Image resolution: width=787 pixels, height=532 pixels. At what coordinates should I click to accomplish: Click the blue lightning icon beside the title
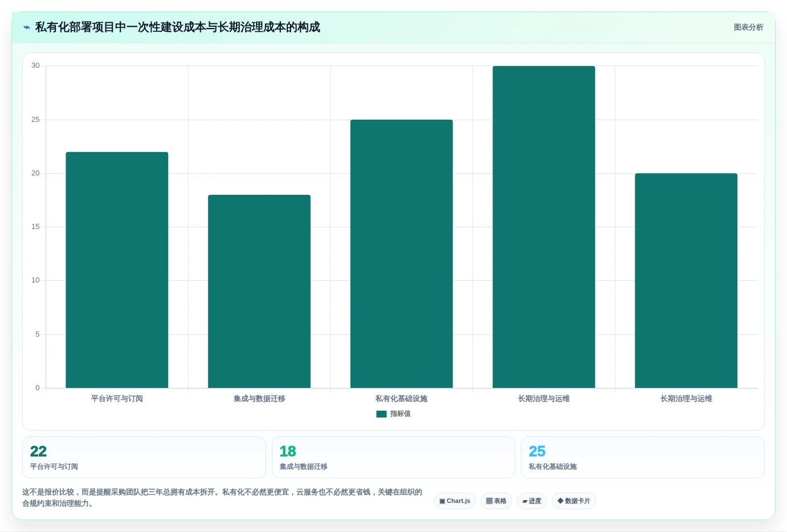27,27
